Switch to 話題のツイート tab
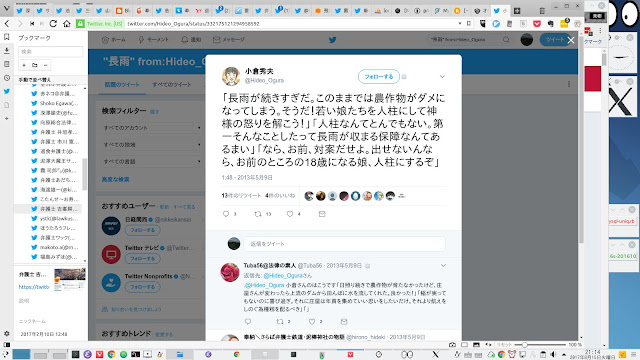This screenshot has height=360, width=640. (x=122, y=84)
